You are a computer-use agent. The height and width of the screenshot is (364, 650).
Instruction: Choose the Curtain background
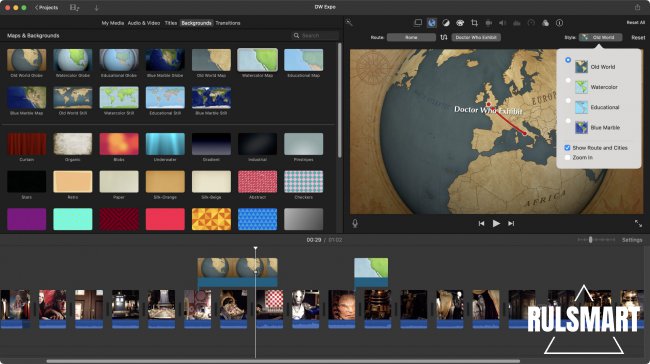tap(27, 144)
